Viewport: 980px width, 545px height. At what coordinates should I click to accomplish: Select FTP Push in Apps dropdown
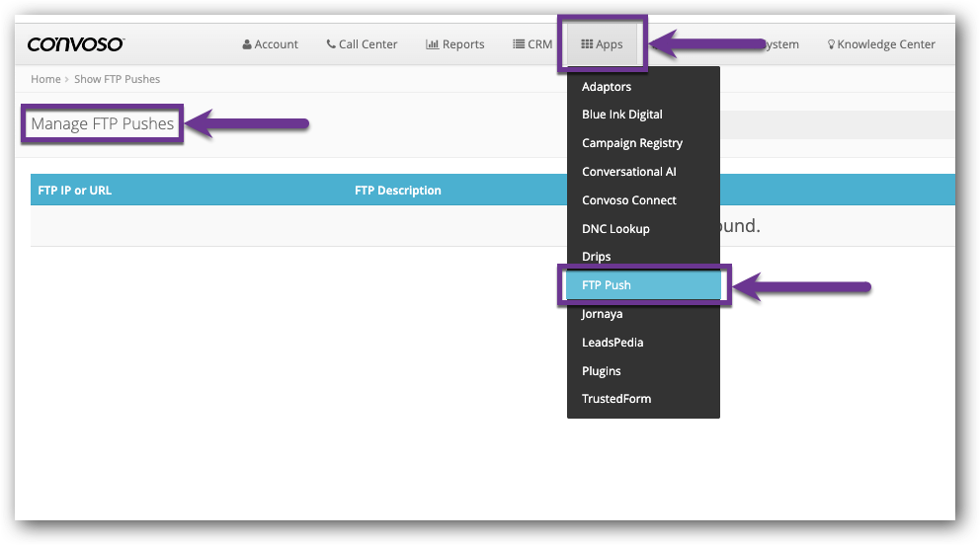pyautogui.click(x=643, y=285)
